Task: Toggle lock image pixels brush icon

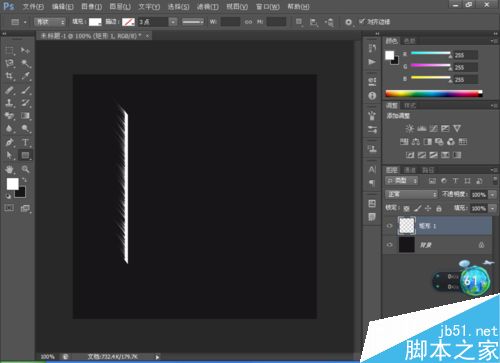Action: [417, 209]
